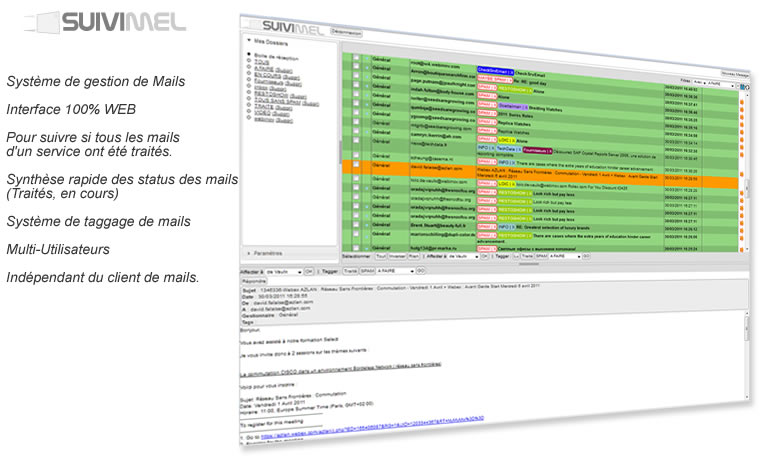Click Rien in the Sélectionner bar
770x460 pixels.
click(413, 256)
